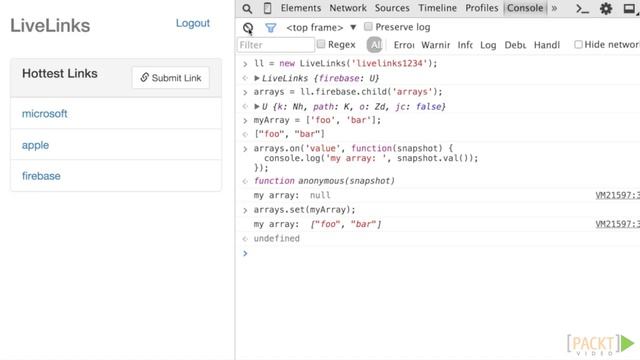The width and height of the screenshot is (640, 360).
Task: Enable the Regex checkbox
Action: point(321,44)
